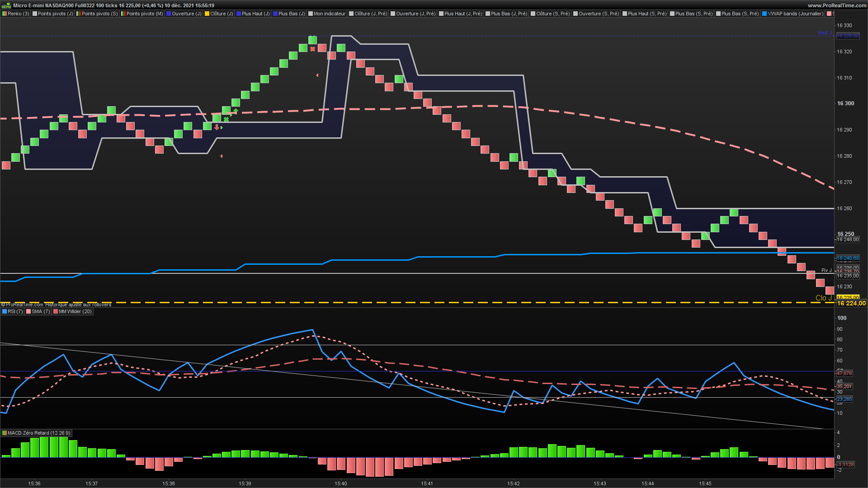Click the 15:40 mark on time axis
The height and width of the screenshot is (488, 868).
pyautogui.click(x=341, y=483)
